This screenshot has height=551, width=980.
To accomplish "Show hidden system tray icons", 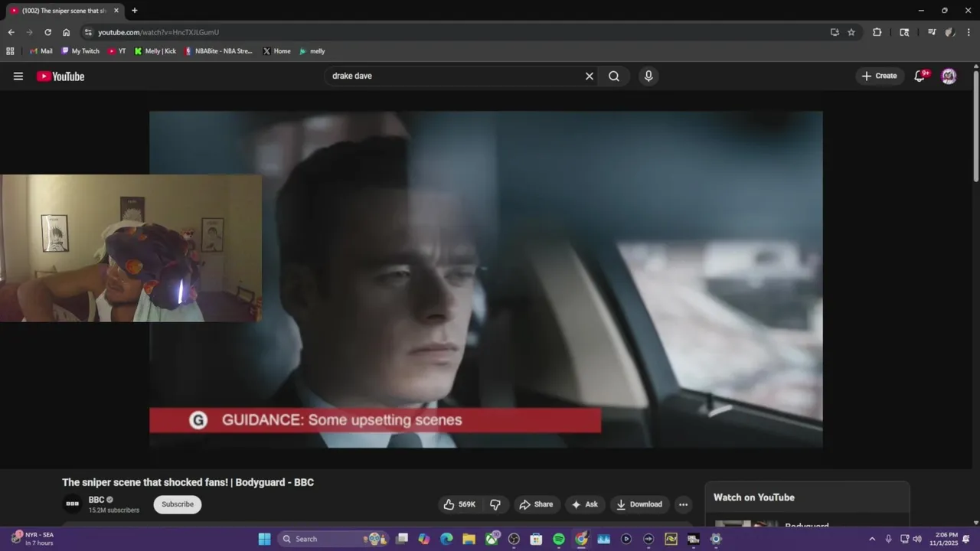I will (x=872, y=539).
